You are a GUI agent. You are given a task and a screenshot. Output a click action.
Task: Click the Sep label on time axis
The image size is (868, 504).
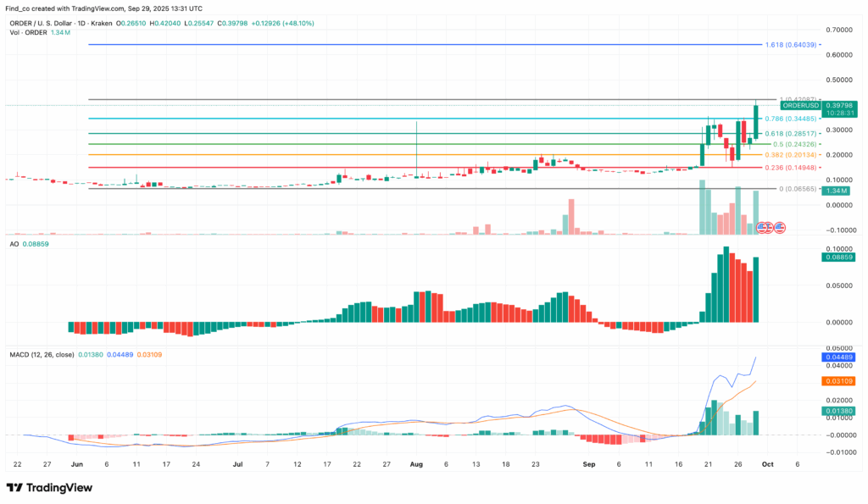[589, 464]
